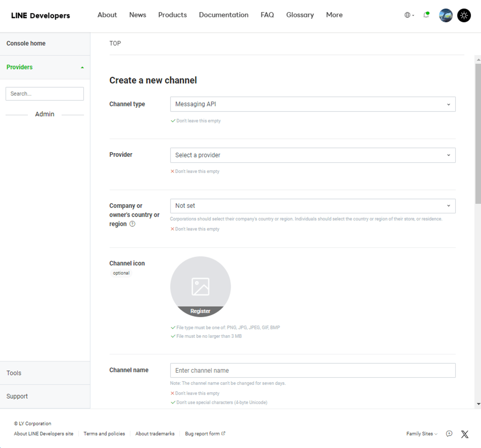
Task: Click the 'Create a new channel' heading
Action: (153, 80)
